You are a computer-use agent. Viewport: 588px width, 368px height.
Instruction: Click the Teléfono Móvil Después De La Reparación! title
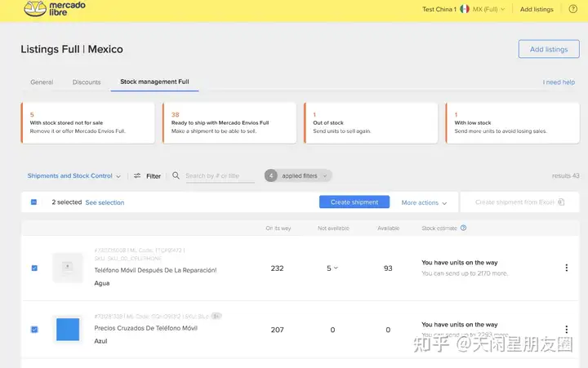pyautogui.click(x=155, y=270)
